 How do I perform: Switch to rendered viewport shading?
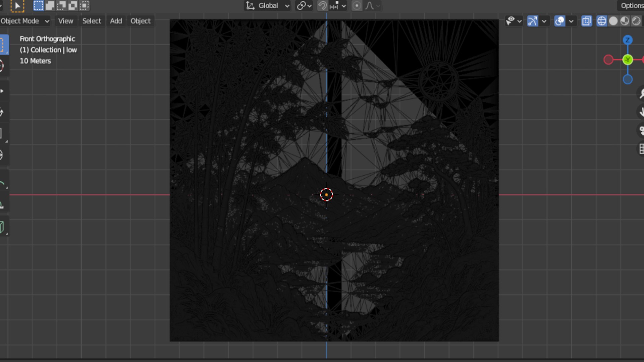pos(636,21)
